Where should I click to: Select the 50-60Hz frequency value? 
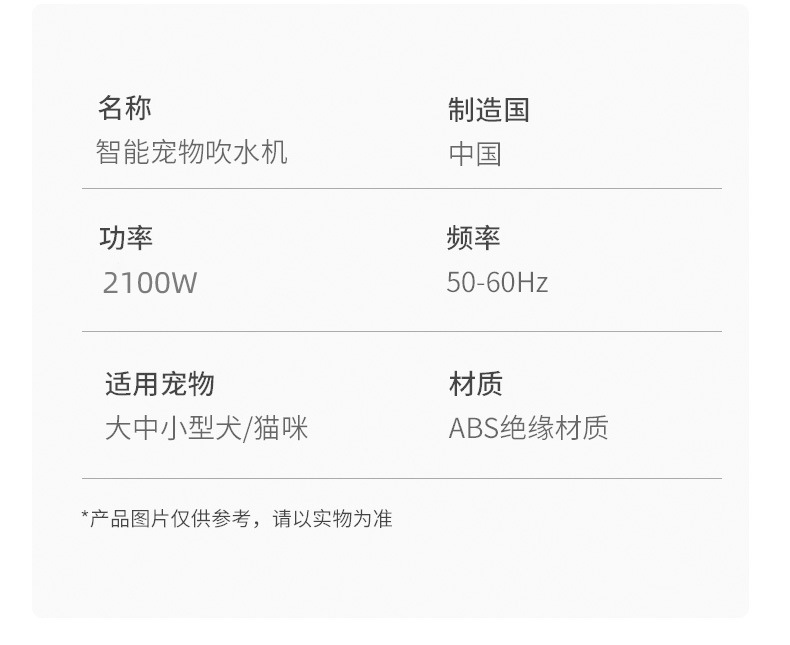[x=497, y=283]
